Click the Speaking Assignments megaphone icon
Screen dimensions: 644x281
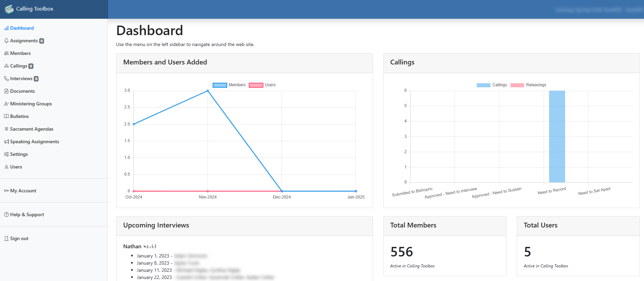click(6, 142)
